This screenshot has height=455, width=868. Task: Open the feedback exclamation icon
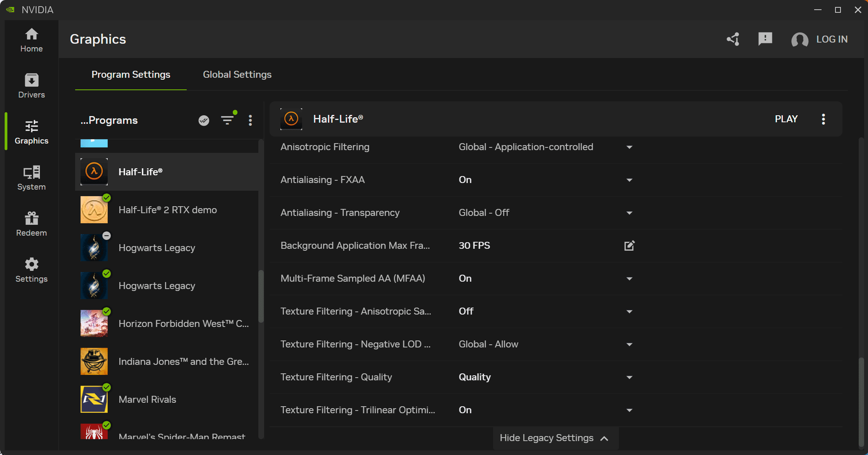click(x=765, y=39)
